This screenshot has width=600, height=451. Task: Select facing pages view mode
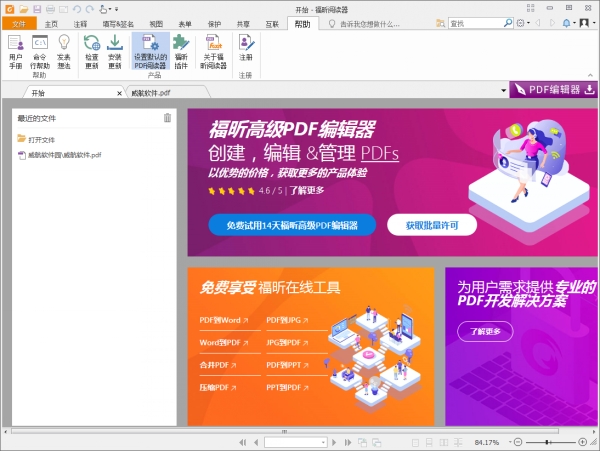443,443
